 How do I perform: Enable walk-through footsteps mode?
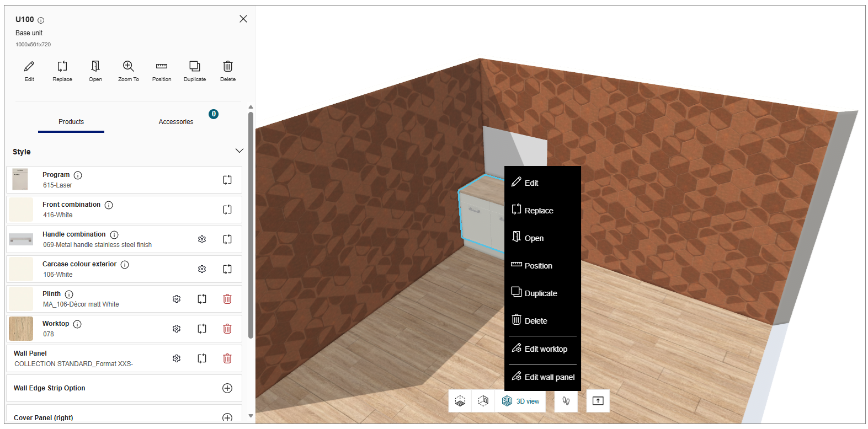point(566,401)
